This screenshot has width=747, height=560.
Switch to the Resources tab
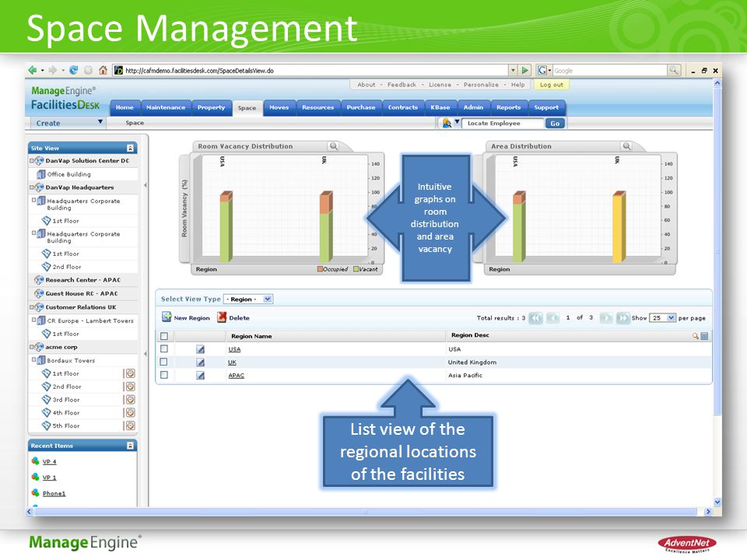coord(317,107)
